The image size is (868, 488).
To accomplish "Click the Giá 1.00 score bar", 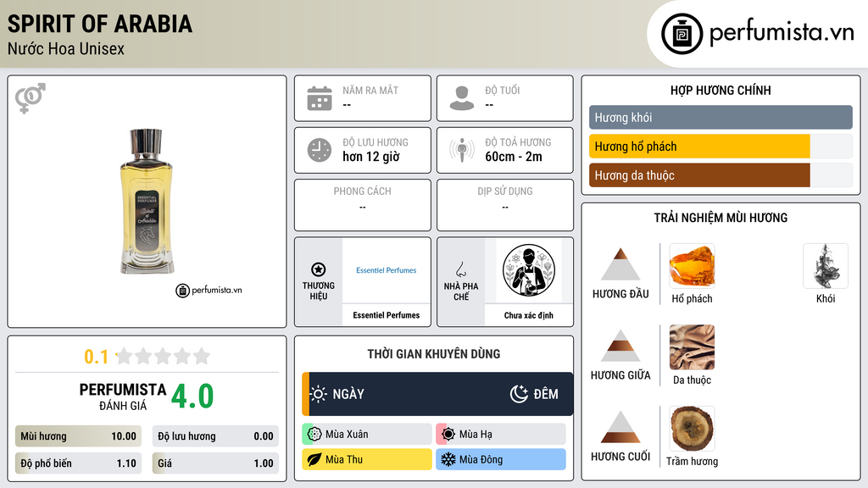I will [215, 463].
